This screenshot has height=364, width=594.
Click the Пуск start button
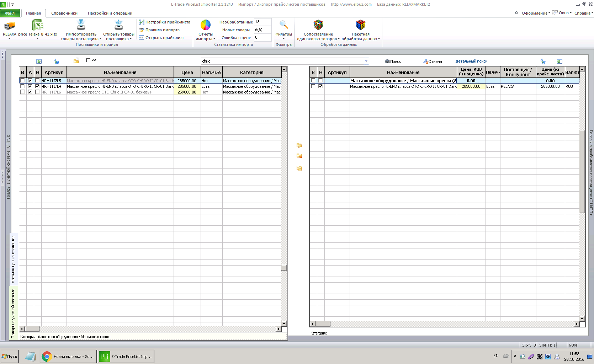[10, 357]
